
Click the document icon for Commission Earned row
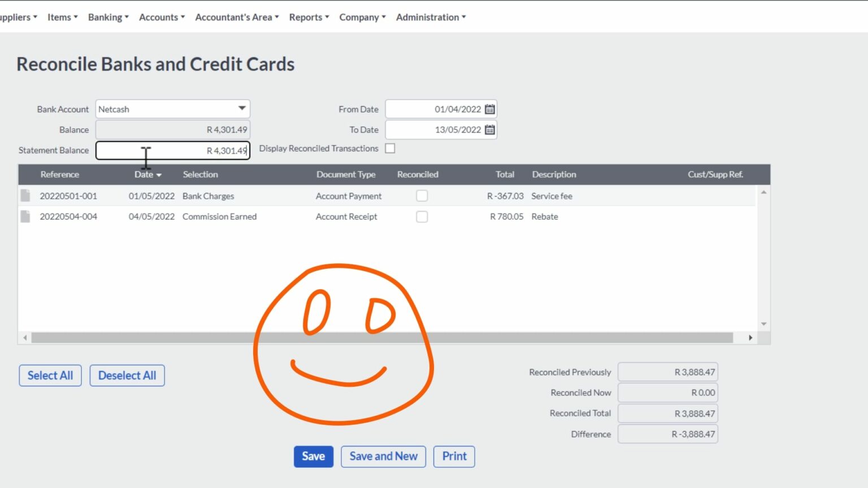tap(25, 216)
